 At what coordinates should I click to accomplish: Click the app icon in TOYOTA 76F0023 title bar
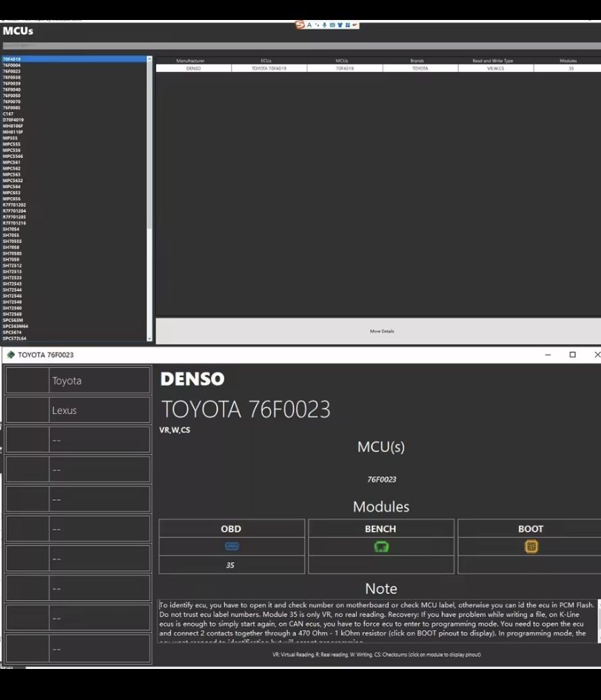click(x=10, y=355)
